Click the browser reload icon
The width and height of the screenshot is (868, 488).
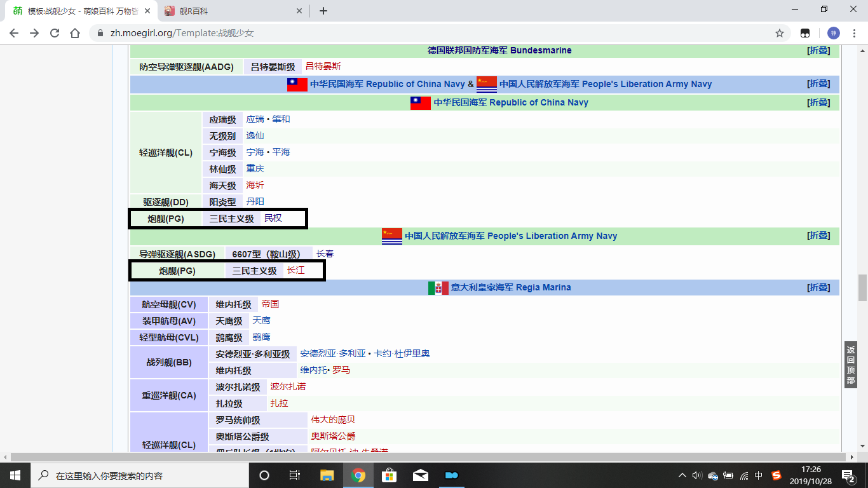[55, 33]
